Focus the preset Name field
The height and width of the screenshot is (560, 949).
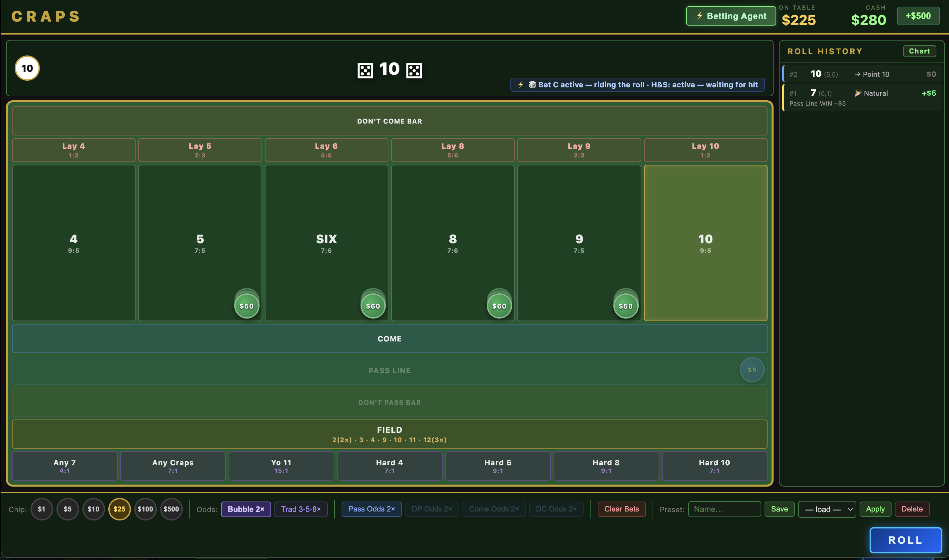[x=724, y=509]
